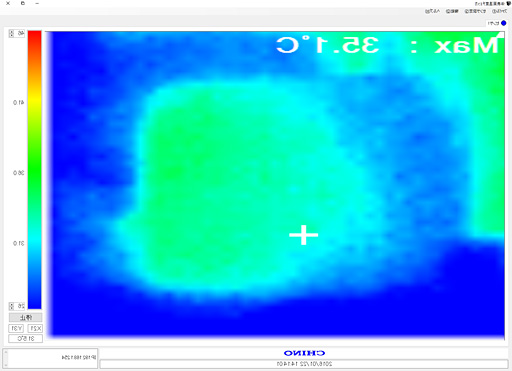Increase the upper scale value 46 stepper
Image resolution: width=512 pixels, height=371 pixels.
[x=11, y=32]
